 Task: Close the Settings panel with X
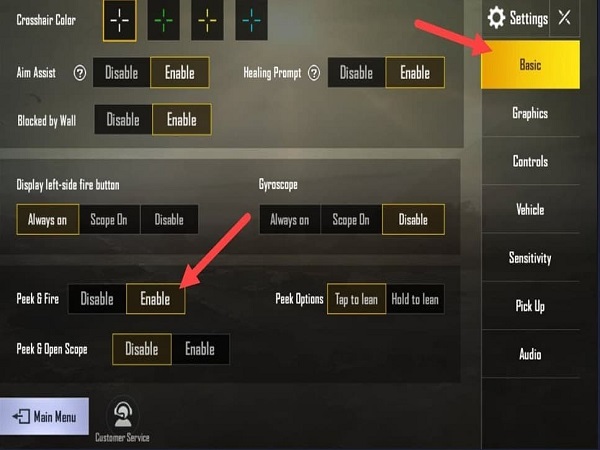(564, 18)
